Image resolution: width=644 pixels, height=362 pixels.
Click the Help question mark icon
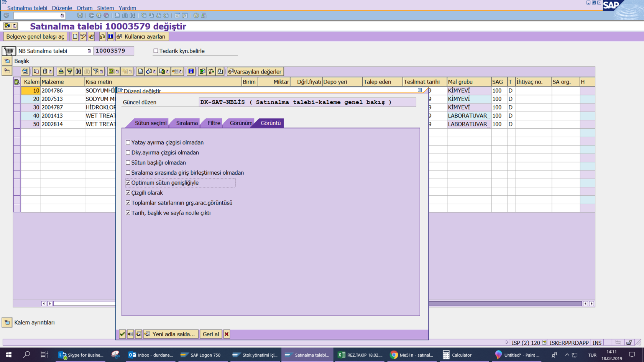coord(196,15)
